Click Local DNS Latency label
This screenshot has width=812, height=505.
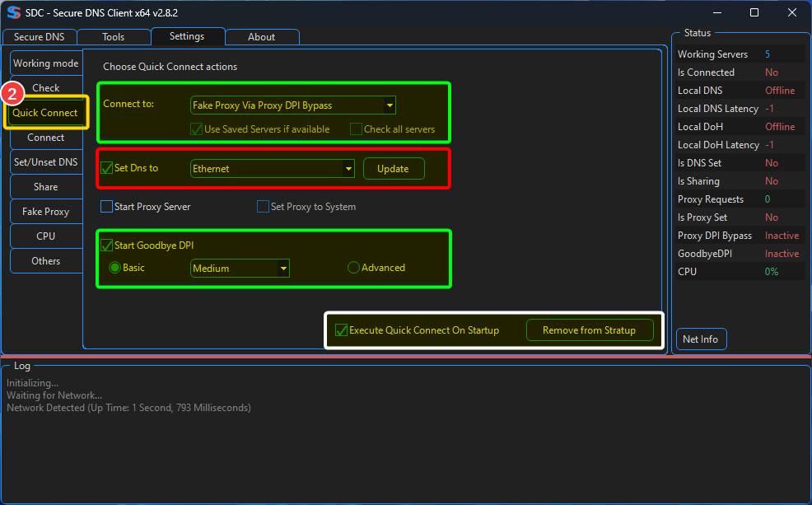[x=718, y=109]
